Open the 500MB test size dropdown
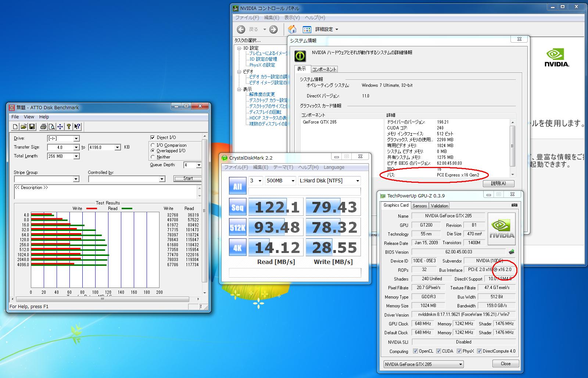Viewport: 588px width, 378px height. (x=280, y=181)
